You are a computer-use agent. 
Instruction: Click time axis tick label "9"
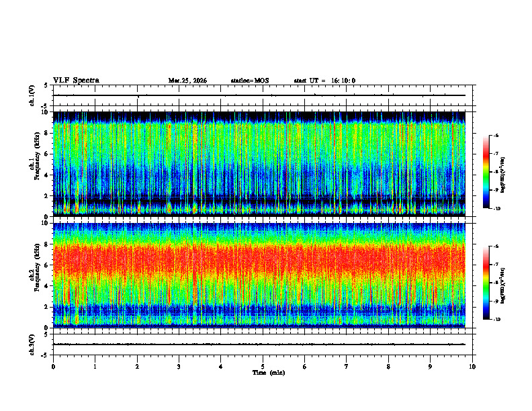pos(430,367)
